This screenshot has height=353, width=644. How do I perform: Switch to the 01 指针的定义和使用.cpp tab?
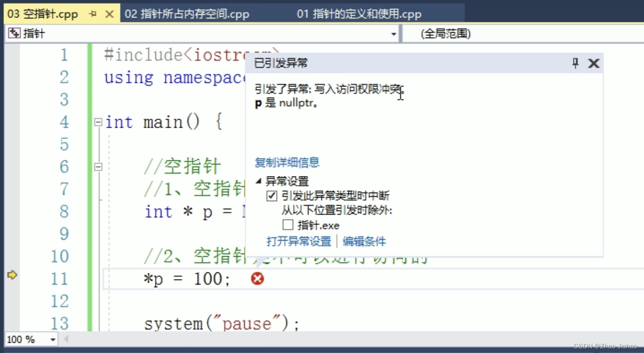tap(359, 14)
